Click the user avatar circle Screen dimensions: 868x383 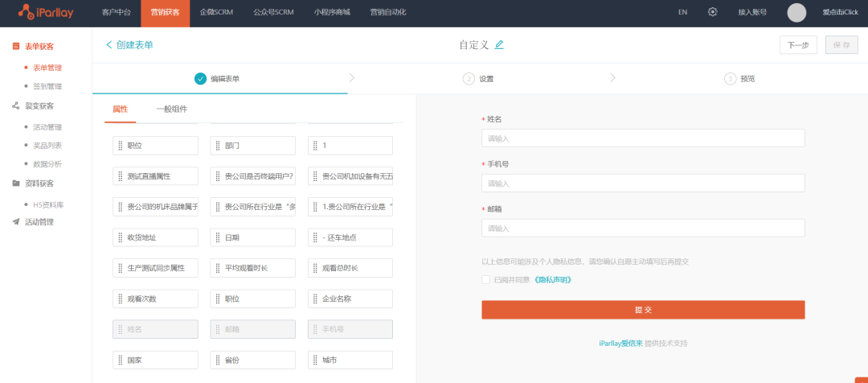click(796, 12)
